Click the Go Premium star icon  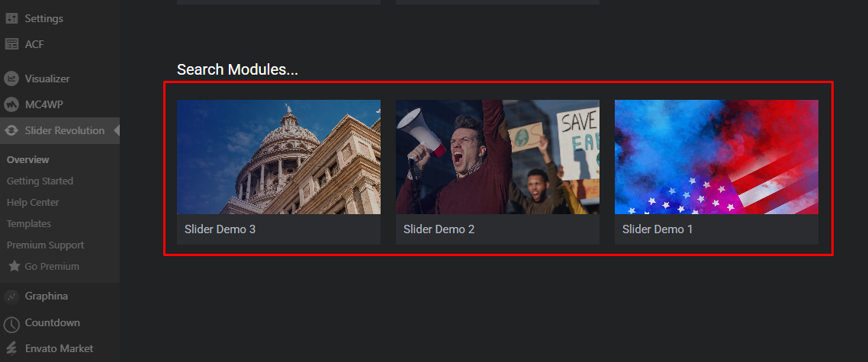pos(14,266)
